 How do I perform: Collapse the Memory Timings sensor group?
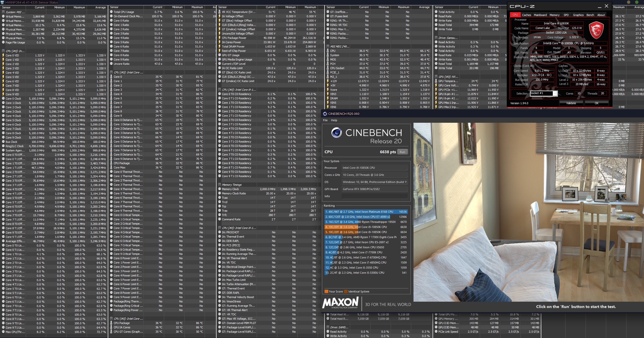tap(220, 185)
